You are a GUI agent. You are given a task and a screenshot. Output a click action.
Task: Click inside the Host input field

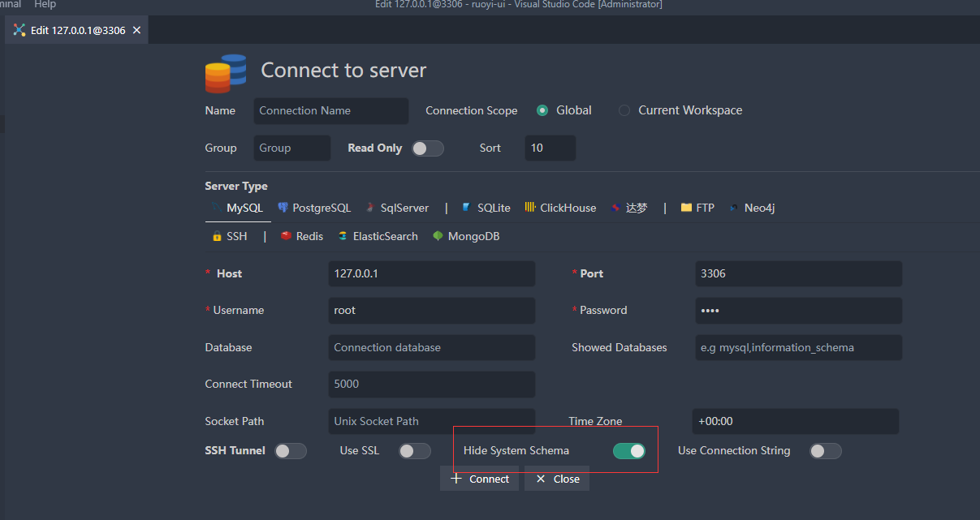click(431, 273)
